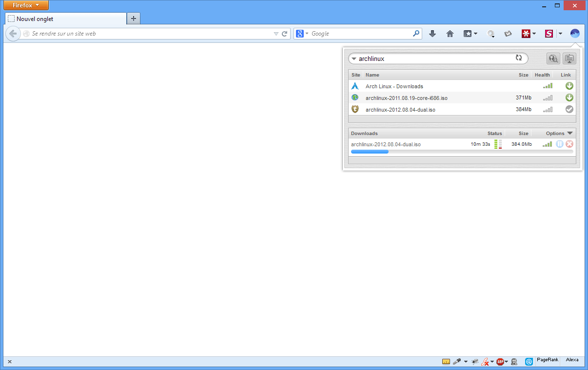Click the Arch Linux site logo icon
Viewport: 588px width, 370px height.
355,86
